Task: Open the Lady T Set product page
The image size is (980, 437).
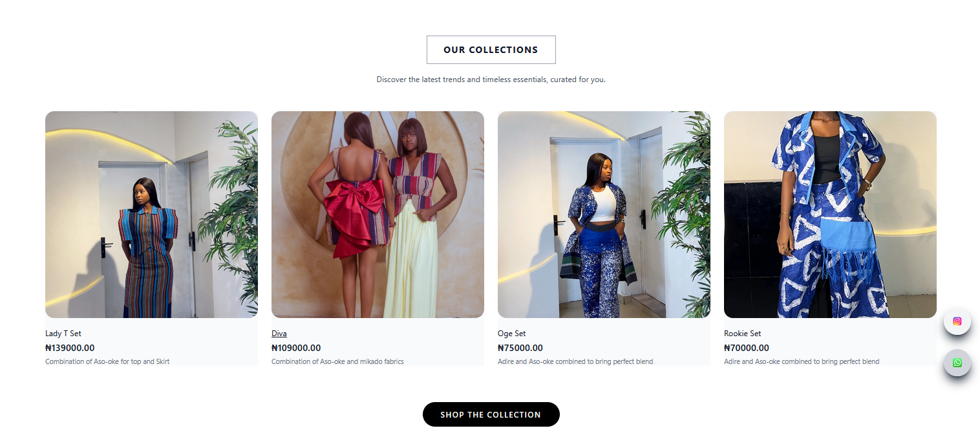Action: tap(63, 333)
